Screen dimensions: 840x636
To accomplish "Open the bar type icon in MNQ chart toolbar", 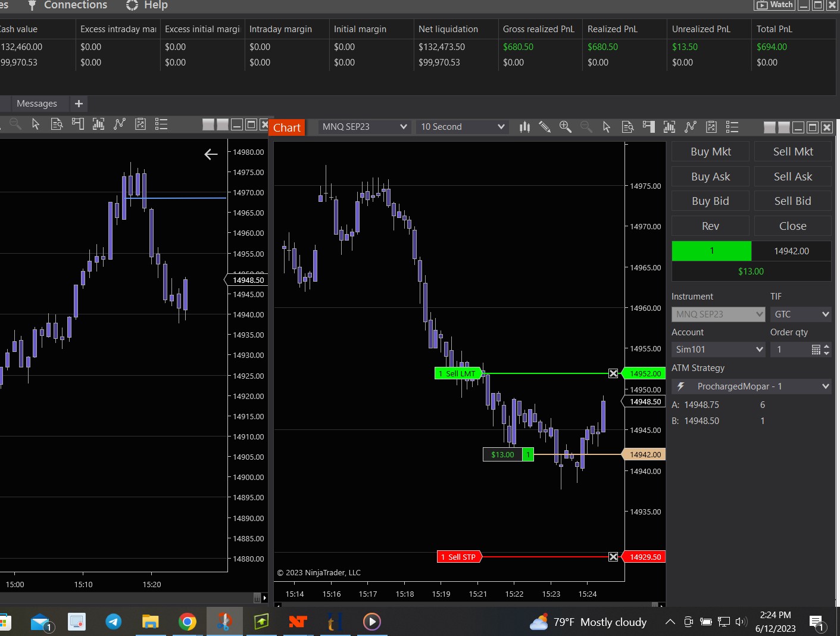I will point(524,127).
